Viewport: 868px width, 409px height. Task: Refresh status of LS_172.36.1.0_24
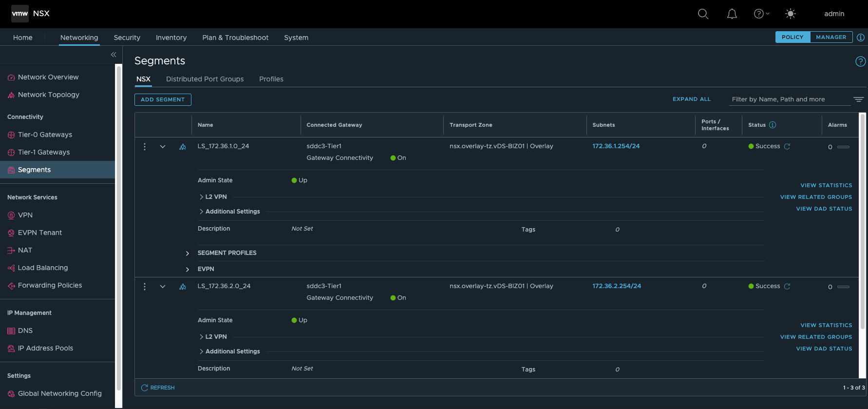[x=787, y=146]
